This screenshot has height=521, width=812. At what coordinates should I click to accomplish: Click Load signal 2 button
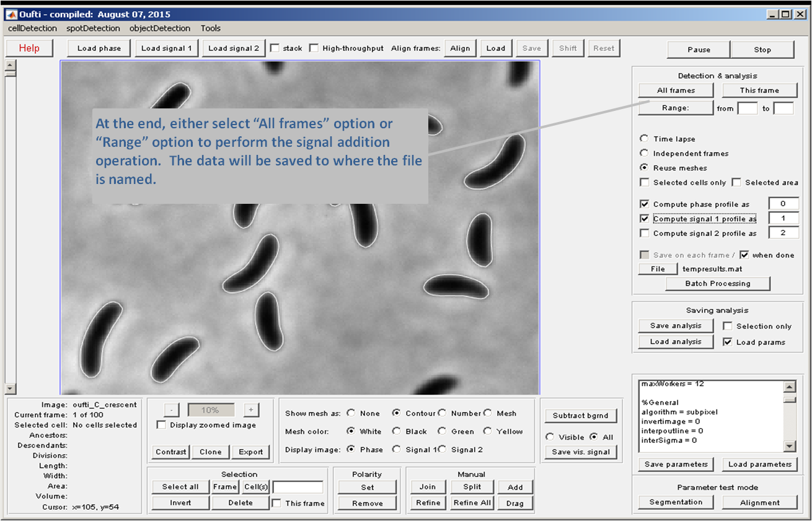[234, 48]
